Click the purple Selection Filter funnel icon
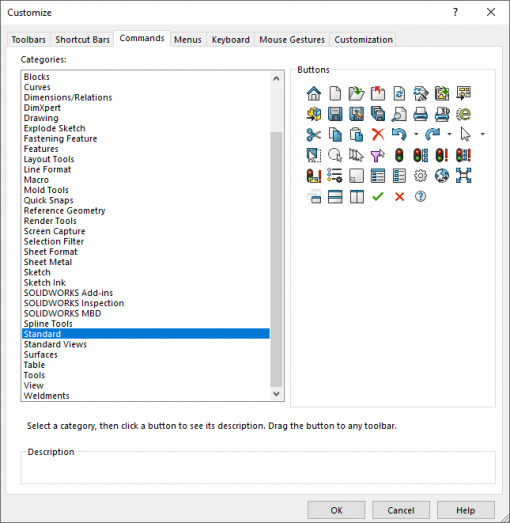510x523 pixels. point(378,155)
